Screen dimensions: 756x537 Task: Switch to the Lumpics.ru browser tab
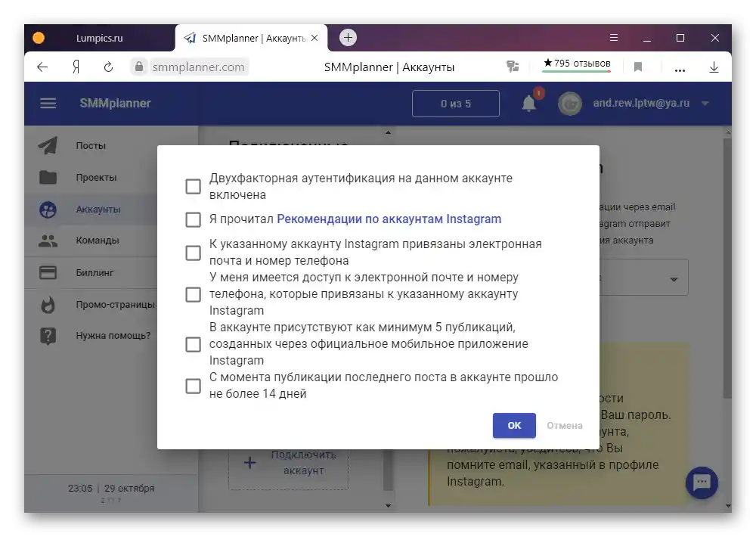[x=99, y=38]
